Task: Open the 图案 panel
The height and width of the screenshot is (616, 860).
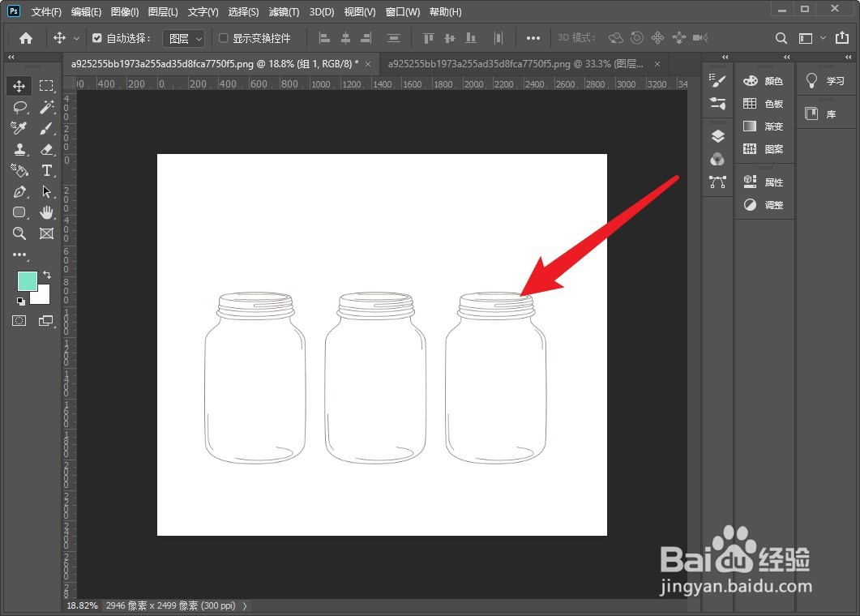Action: click(764, 148)
